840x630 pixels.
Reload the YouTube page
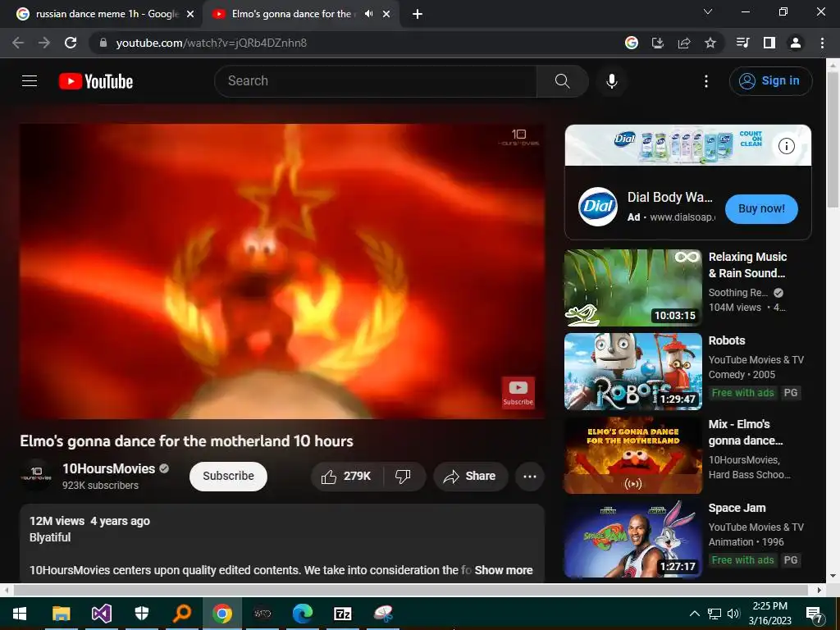pyautogui.click(x=71, y=43)
